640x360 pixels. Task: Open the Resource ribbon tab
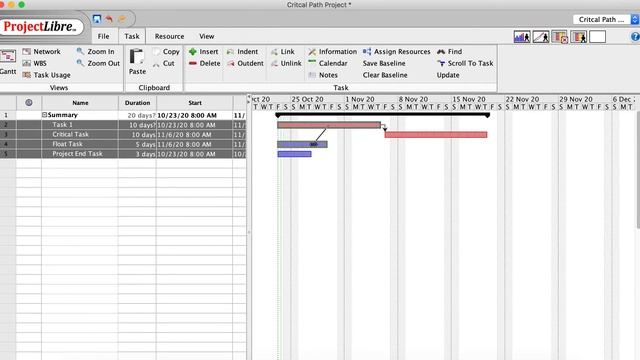169,36
